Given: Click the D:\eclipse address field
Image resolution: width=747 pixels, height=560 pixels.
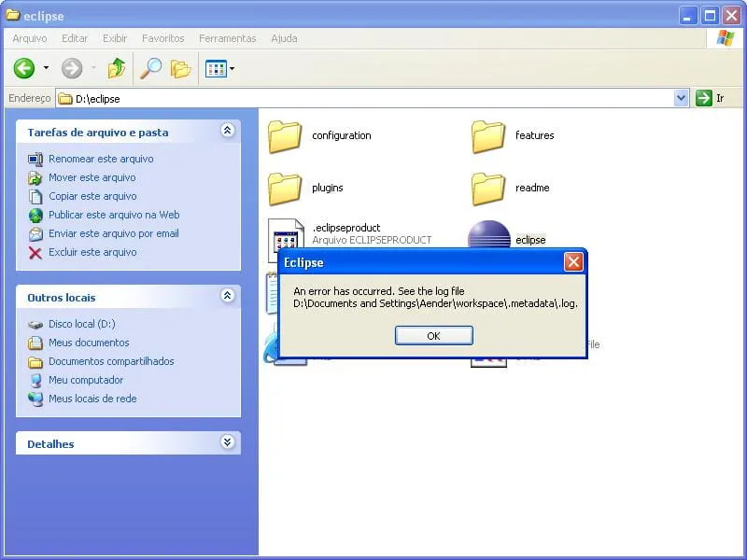Looking at the screenshot, I should 364,98.
